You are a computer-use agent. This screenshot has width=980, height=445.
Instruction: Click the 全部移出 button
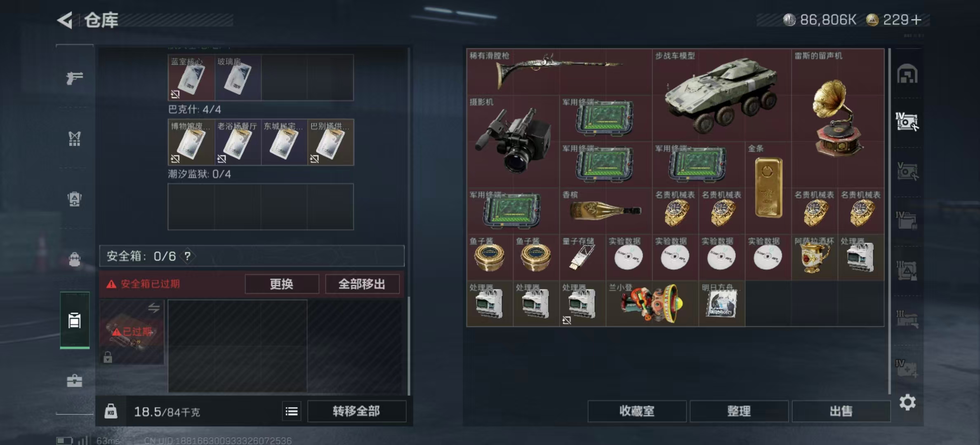click(x=362, y=284)
